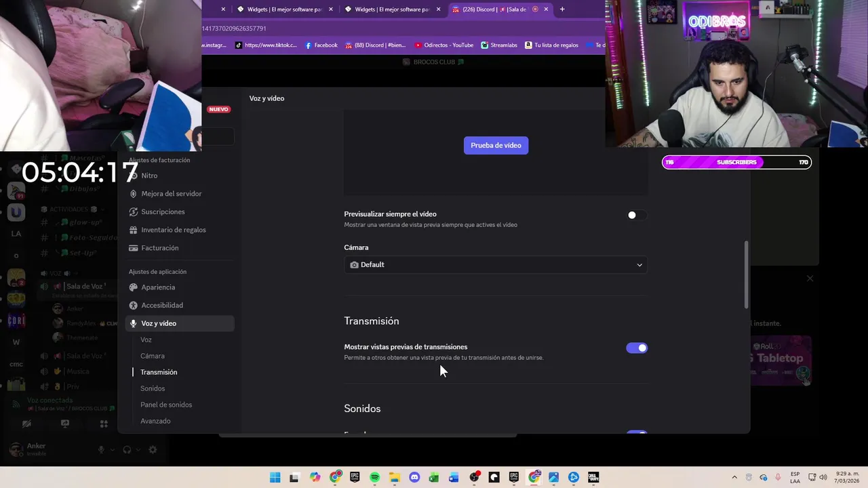Click the Apariencia palette icon
868x488 pixels.
[134, 287]
